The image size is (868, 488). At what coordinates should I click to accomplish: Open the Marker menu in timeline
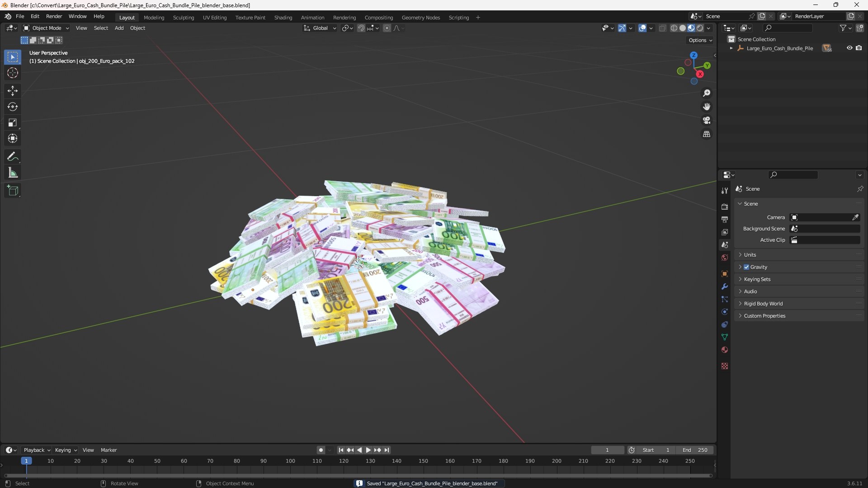[x=108, y=450]
